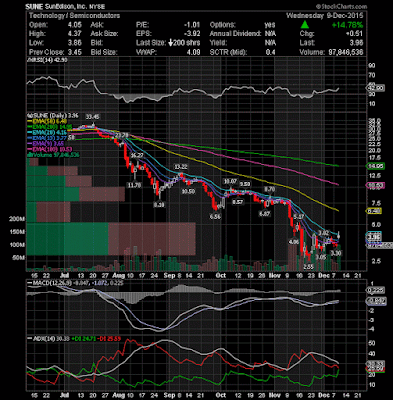Image resolution: width=393 pixels, height=400 pixels.
Task: Click the MACD histogram 0.225 axis tag
Action: coord(376,290)
